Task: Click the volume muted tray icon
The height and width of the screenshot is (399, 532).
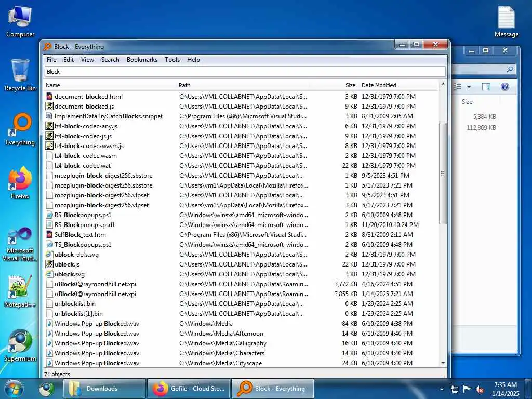Action: [x=480, y=389]
